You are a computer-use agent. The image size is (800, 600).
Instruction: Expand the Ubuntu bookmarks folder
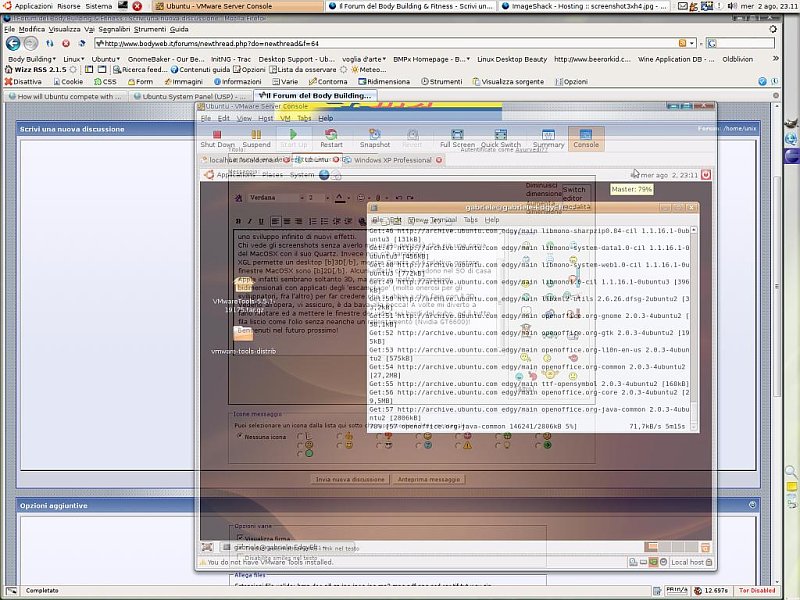[106, 59]
